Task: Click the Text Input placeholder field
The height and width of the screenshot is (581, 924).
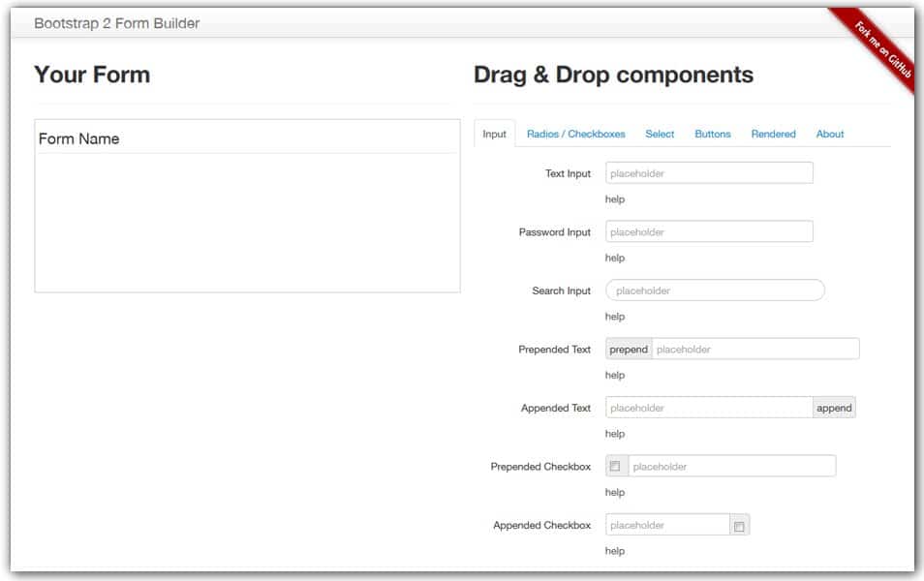Action: [x=710, y=172]
